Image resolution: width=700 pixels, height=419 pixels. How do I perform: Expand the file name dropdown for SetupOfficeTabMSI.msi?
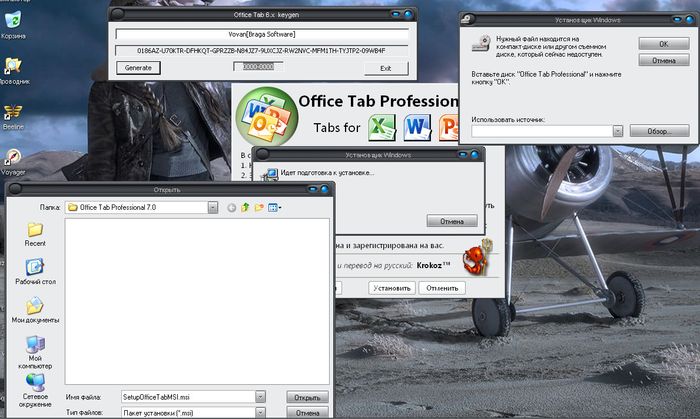point(260,397)
